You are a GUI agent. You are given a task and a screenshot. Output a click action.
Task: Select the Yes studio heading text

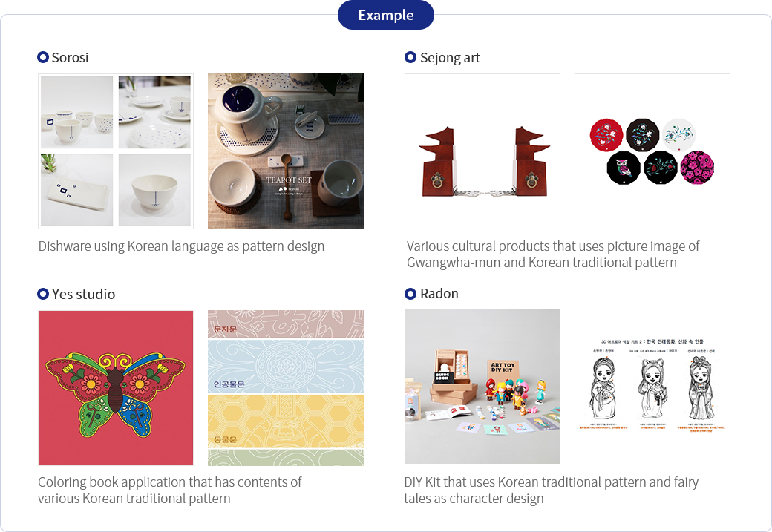[x=83, y=294]
